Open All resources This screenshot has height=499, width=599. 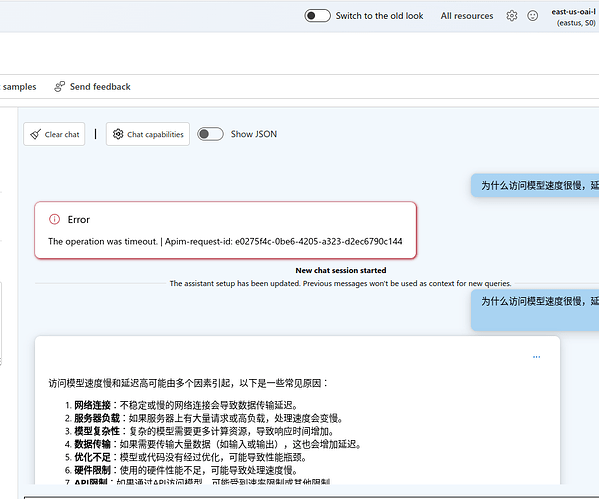(x=467, y=16)
